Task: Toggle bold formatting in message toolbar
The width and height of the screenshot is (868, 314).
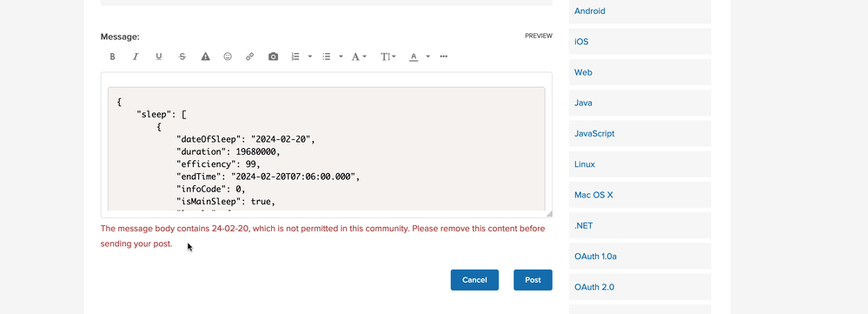Action: click(112, 57)
